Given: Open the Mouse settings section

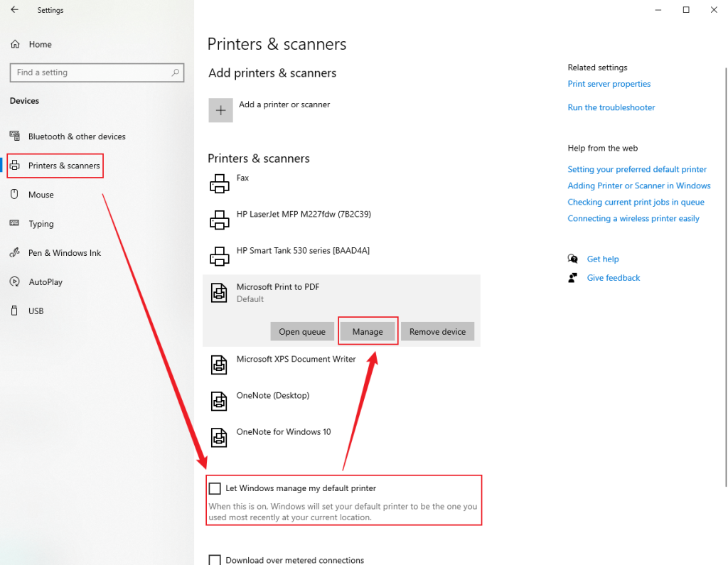Looking at the screenshot, I should 41,194.
